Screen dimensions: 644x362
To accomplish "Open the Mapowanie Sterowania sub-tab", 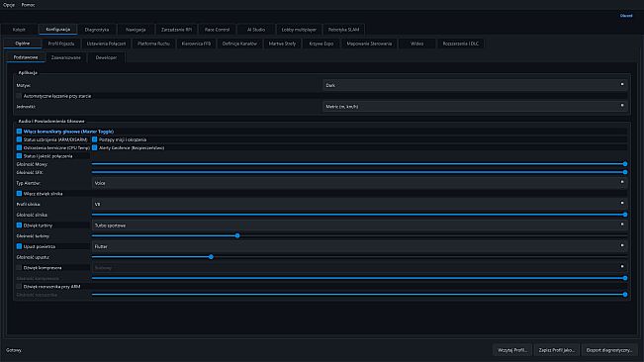I will point(369,44).
